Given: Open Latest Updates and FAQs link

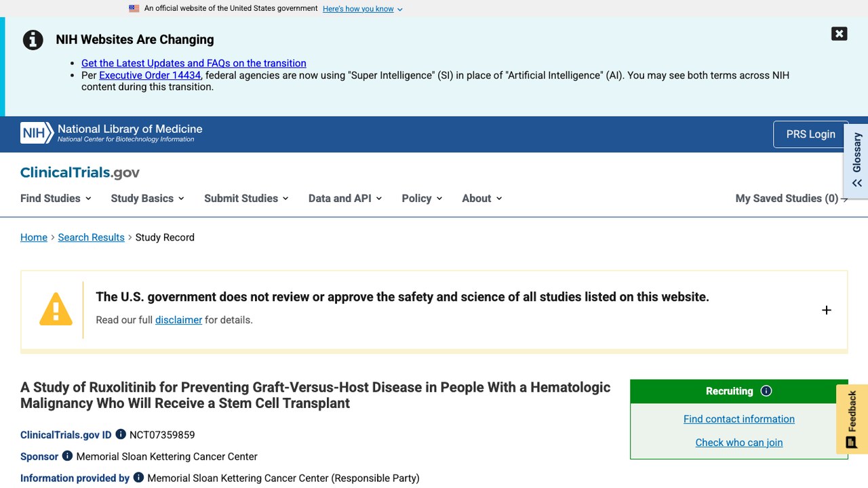Looking at the screenshot, I should pos(194,63).
